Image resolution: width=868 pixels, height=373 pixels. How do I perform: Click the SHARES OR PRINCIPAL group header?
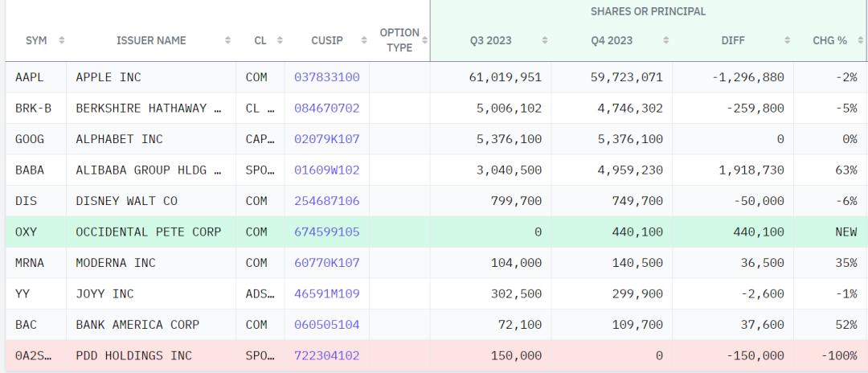coord(649,11)
